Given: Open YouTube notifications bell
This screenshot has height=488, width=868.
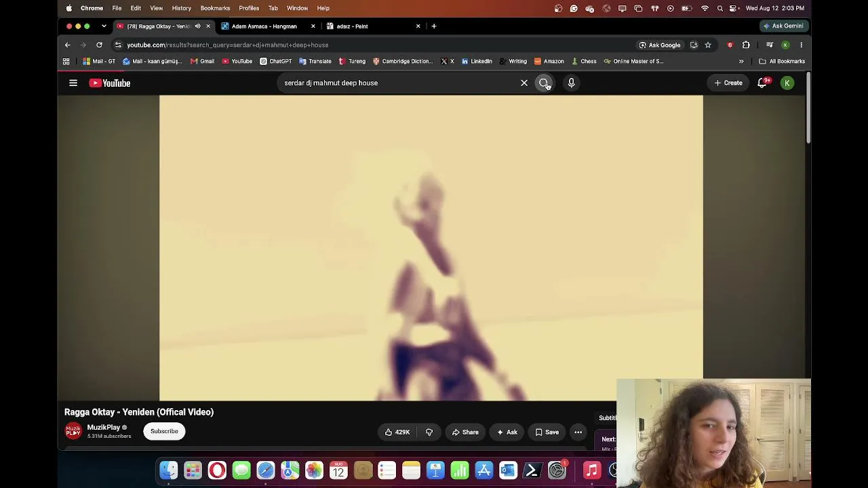Looking at the screenshot, I should (x=762, y=83).
